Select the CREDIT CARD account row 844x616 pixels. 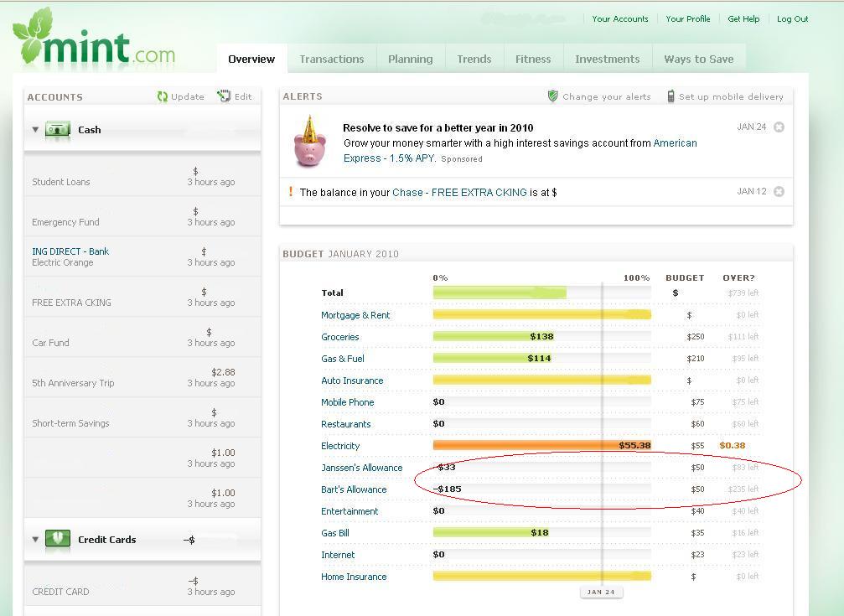pyautogui.click(x=142, y=586)
